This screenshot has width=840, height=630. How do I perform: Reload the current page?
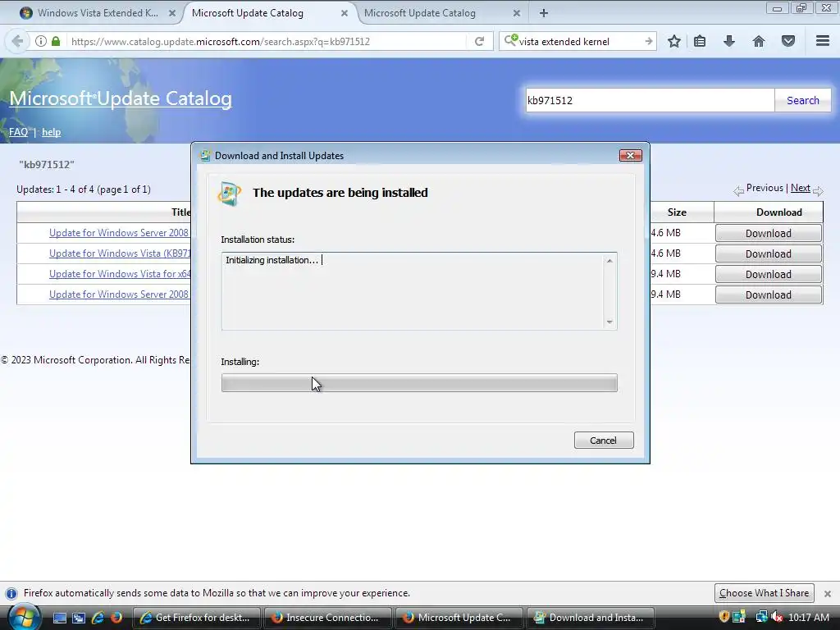tap(479, 41)
